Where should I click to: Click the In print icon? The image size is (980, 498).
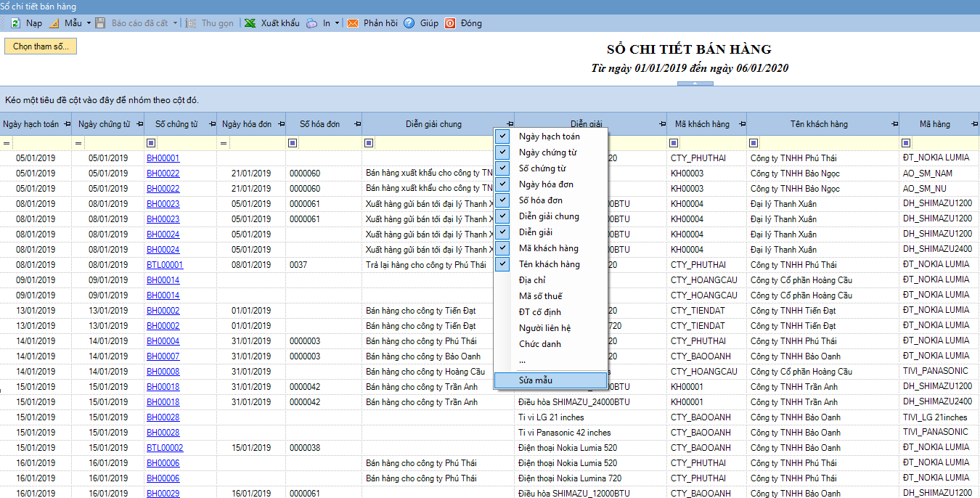[311, 23]
